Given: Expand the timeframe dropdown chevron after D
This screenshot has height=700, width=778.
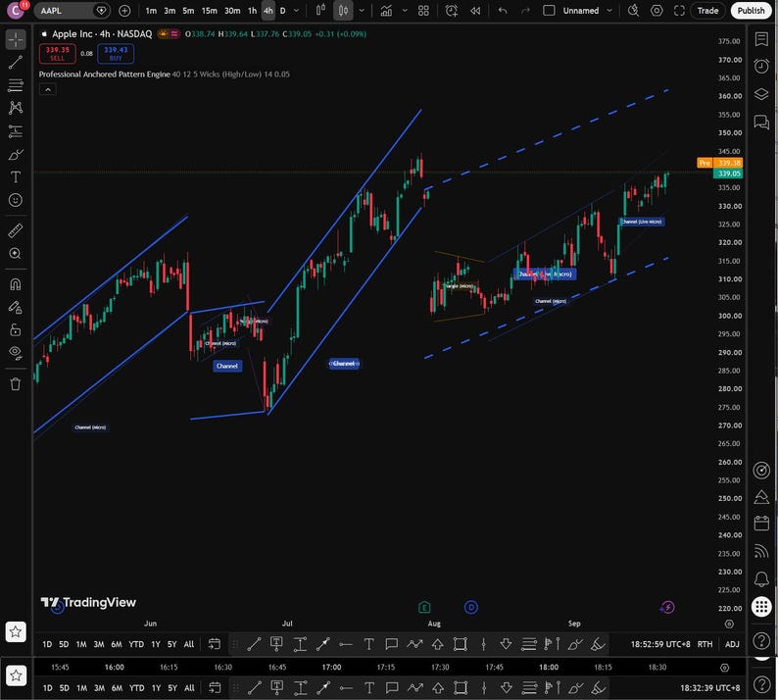Looking at the screenshot, I should (297, 11).
